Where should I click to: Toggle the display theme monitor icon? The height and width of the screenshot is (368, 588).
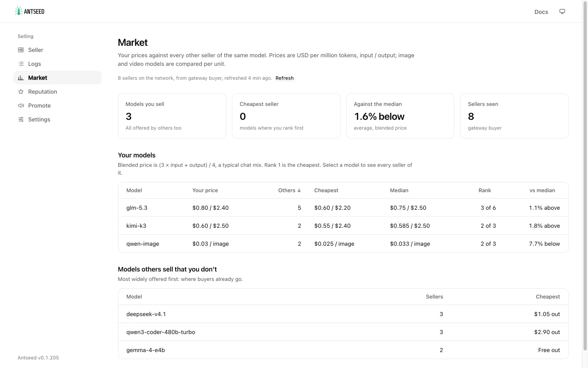coord(562,11)
